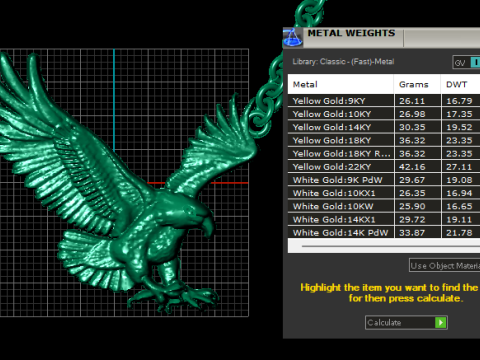Select the White Gold:9K PdW row
480x360 pixels.
(384, 180)
